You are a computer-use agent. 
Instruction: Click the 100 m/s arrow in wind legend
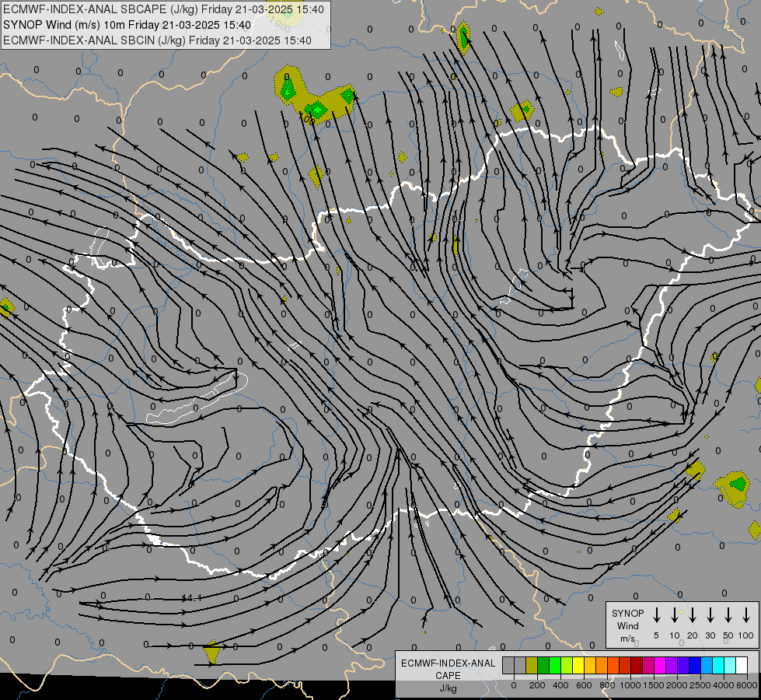point(746,615)
